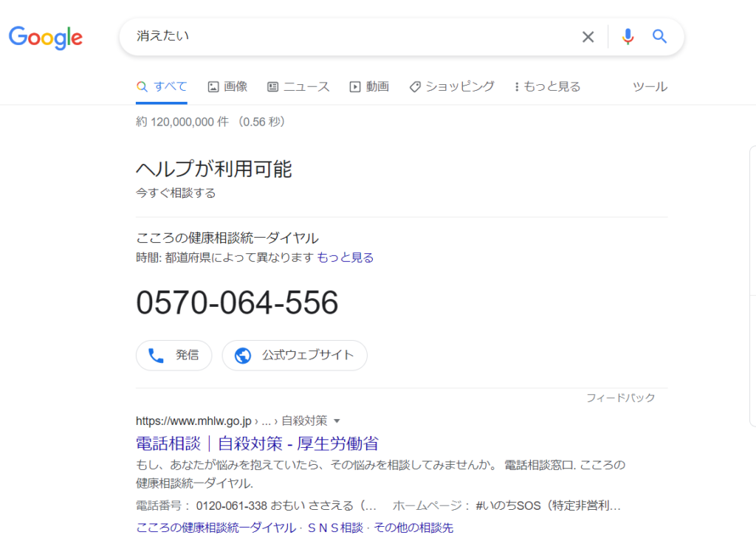Expand the もっと見る menu in the tab bar
Screen dimensions: 756x549
pyautogui.click(x=547, y=87)
